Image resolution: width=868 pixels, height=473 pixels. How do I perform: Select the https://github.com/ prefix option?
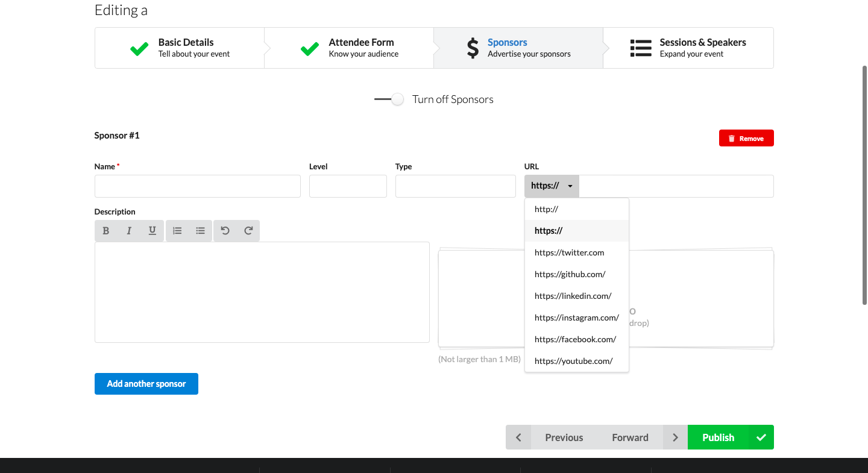point(577,274)
